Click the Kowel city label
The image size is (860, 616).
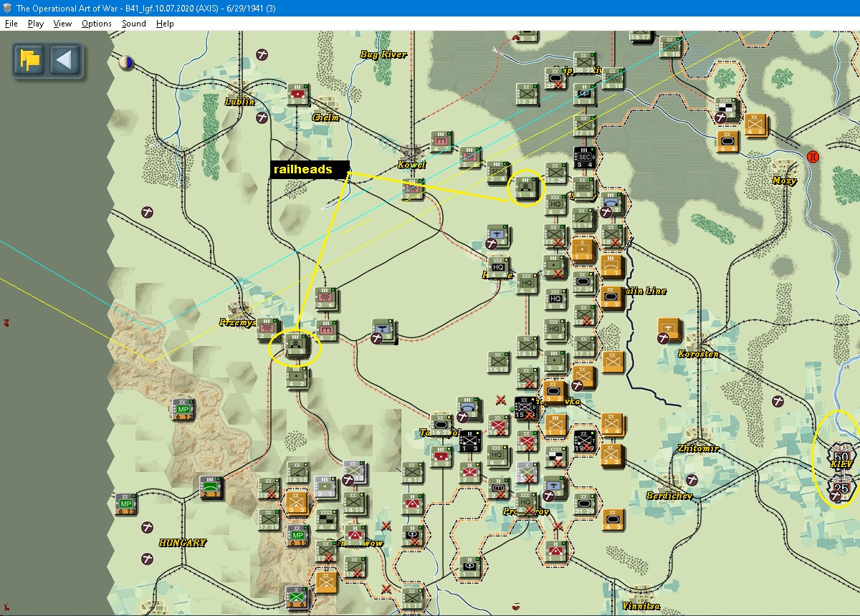coord(412,165)
